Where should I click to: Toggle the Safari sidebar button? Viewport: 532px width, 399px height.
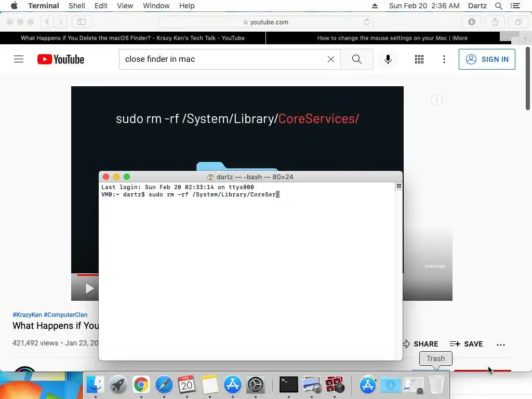[x=82, y=22]
